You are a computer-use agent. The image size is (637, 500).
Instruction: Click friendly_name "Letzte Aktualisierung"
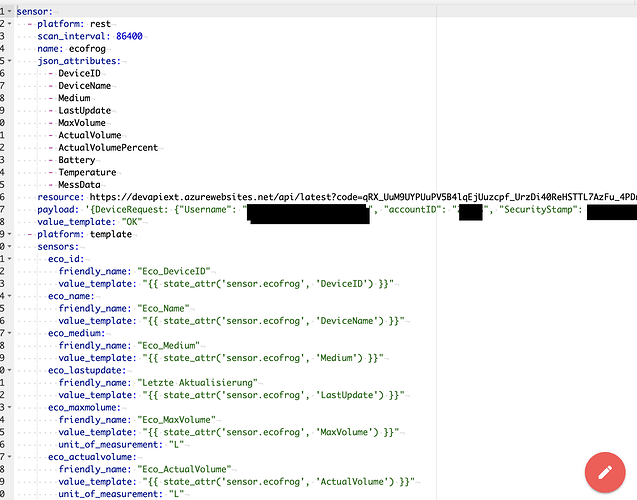click(158, 383)
